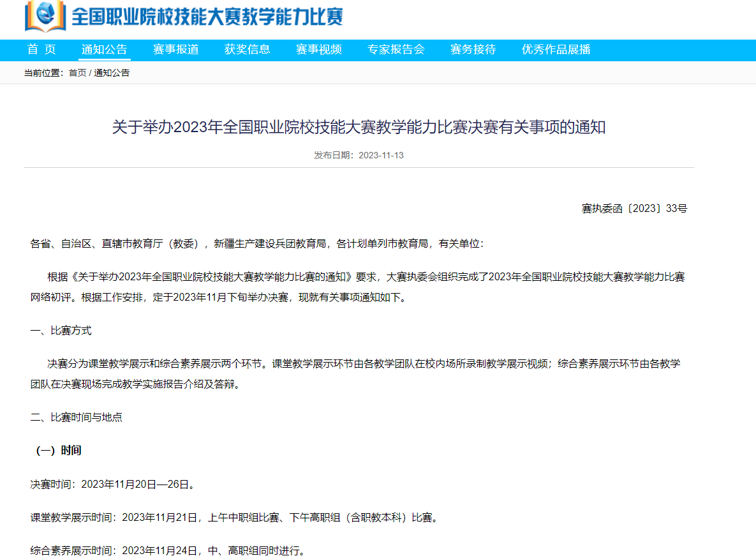Viewport: 756px width, 556px height.
Task: Click the 二、比赛时间与地点 heading
Action: [77, 417]
